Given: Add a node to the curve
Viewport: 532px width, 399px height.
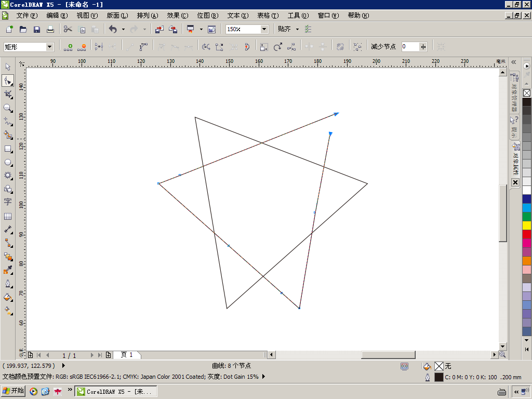Looking at the screenshot, I should [x=68, y=47].
